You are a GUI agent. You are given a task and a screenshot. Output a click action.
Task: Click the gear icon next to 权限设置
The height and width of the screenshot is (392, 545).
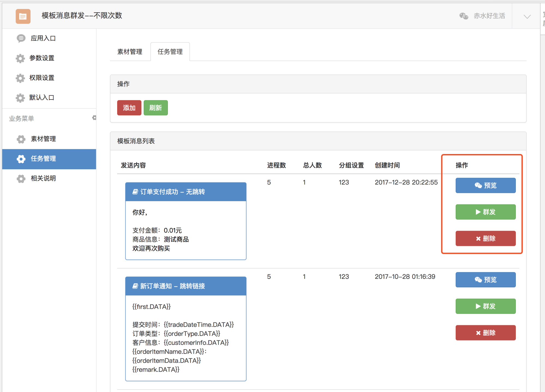(x=20, y=78)
